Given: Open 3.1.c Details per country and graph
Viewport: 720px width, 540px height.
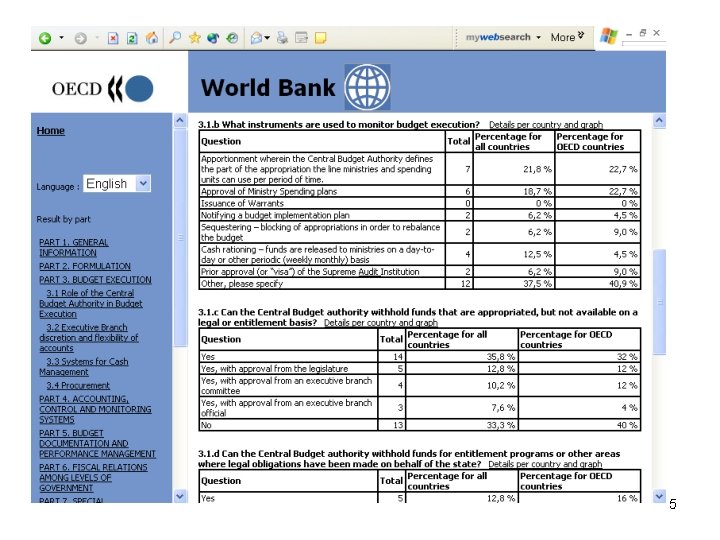Looking at the screenshot, I should pos(381,323).
